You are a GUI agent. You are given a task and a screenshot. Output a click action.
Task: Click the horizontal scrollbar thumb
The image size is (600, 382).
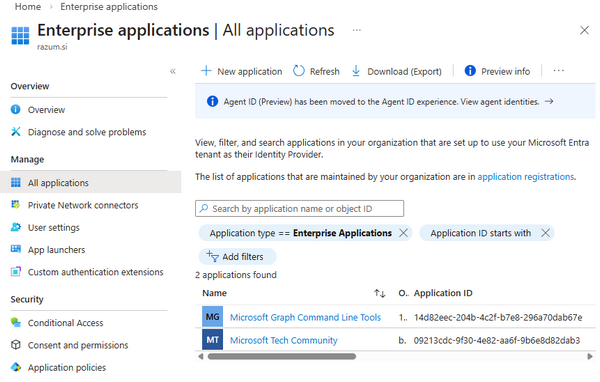(282, 356)
